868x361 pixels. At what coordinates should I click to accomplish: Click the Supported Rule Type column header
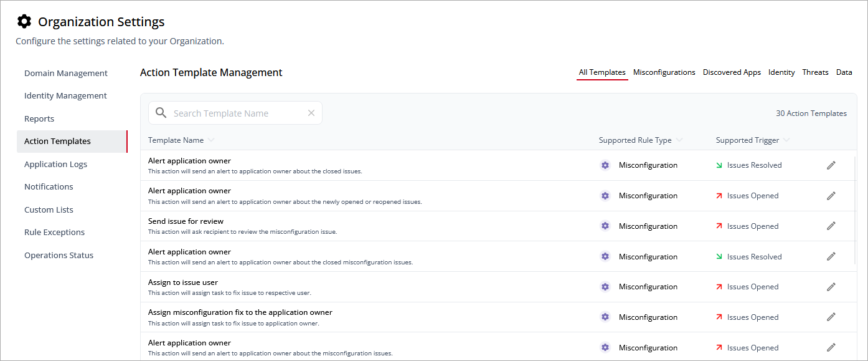tap(635, 140)
